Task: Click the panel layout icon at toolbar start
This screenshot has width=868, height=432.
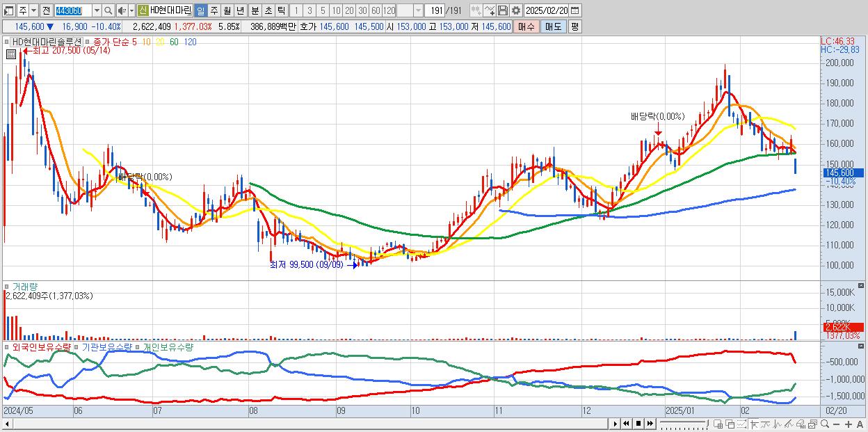Action: point(9,10)
